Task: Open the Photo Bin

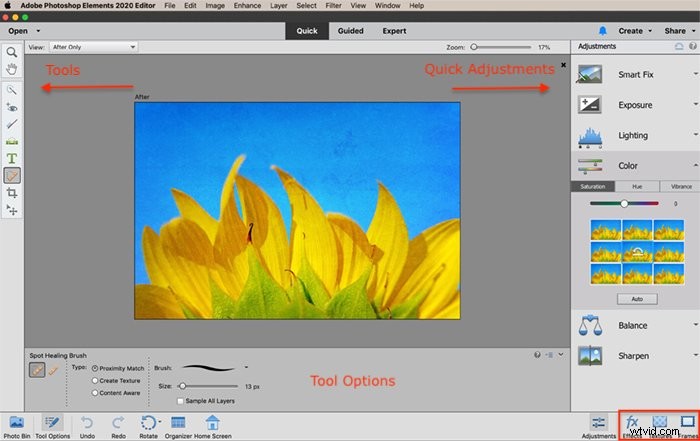Action: [17, 427]
